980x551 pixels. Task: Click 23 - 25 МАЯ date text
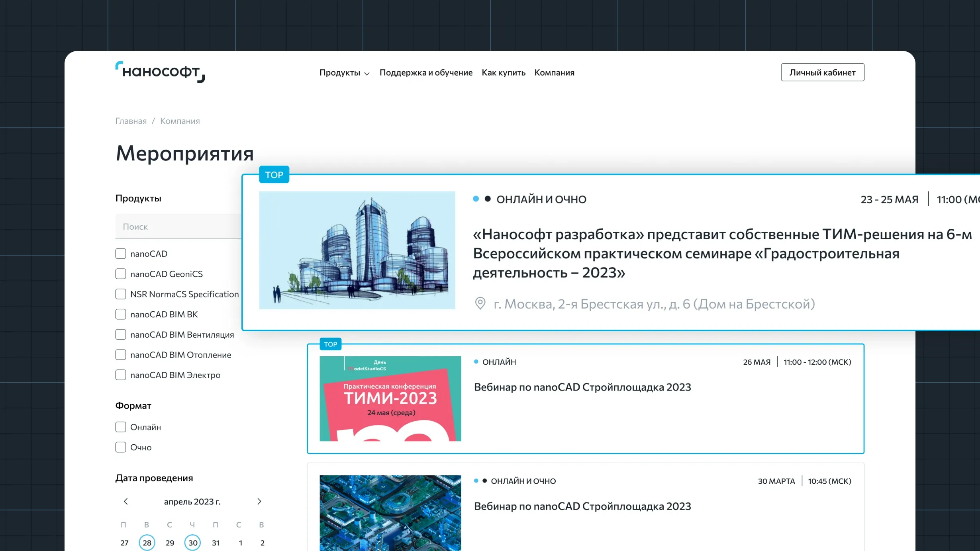pos(890,199)
